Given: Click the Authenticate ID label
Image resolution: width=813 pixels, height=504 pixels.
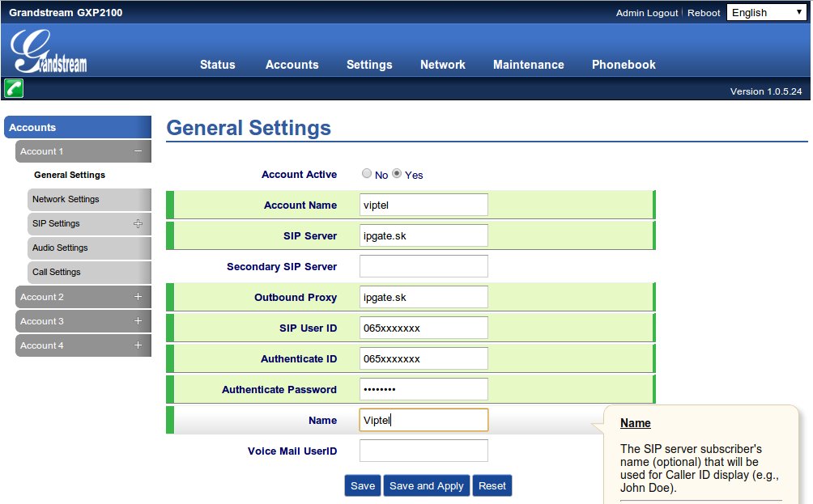Looking at the screenshot, I should click(299, 359).
